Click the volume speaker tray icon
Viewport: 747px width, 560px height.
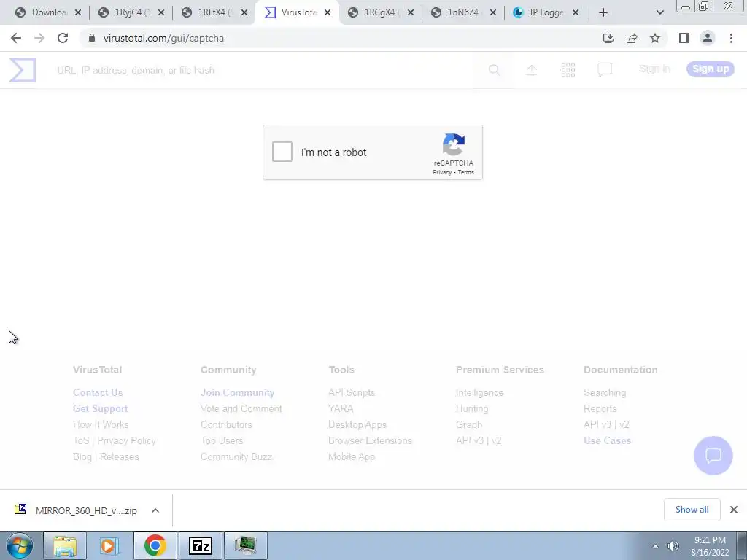(x=673, y=546)
